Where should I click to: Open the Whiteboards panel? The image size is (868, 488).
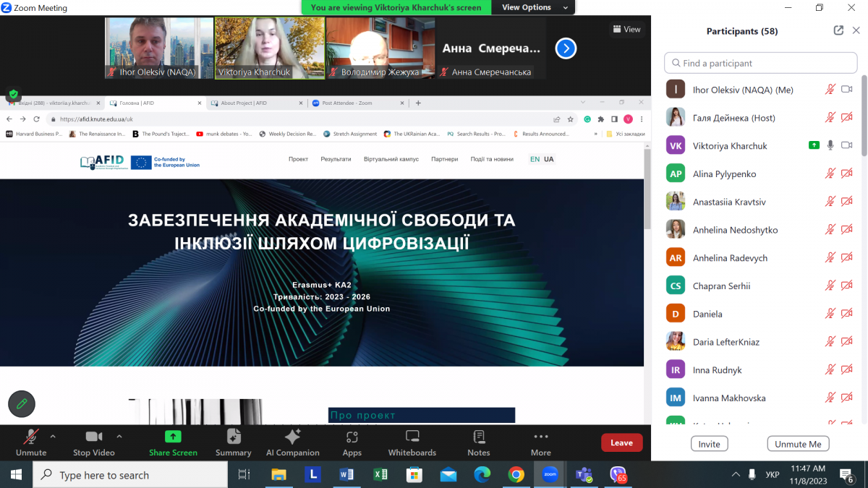(412, 441)
